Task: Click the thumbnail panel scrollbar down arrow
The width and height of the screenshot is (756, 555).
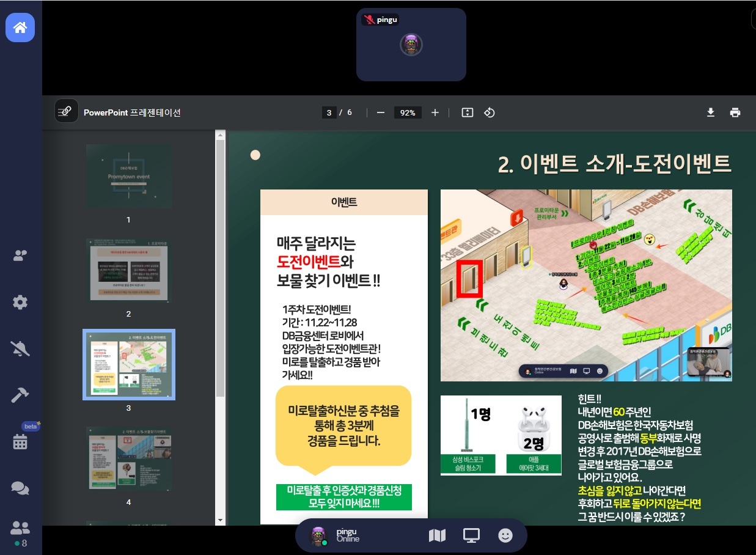Action: (x=221, y=520)
